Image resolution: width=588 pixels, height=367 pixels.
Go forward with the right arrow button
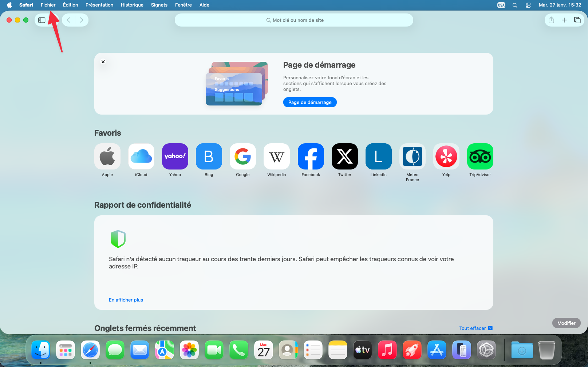pos(82,20)
